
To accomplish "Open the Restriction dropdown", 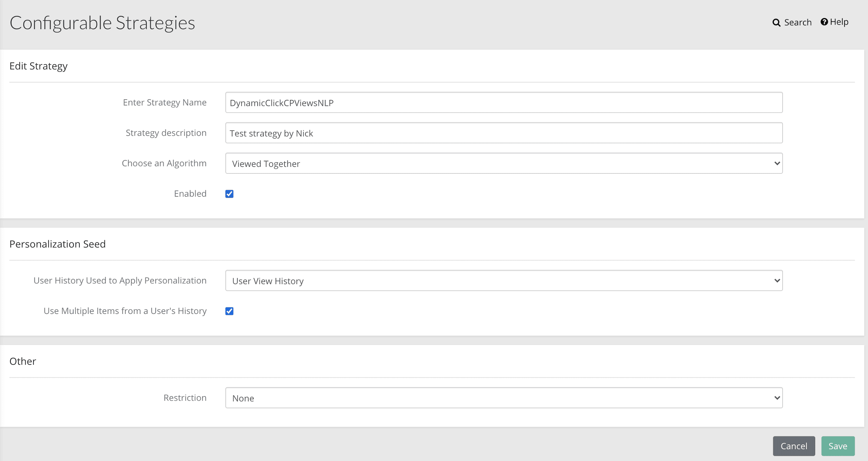I will tap(504, 398).
